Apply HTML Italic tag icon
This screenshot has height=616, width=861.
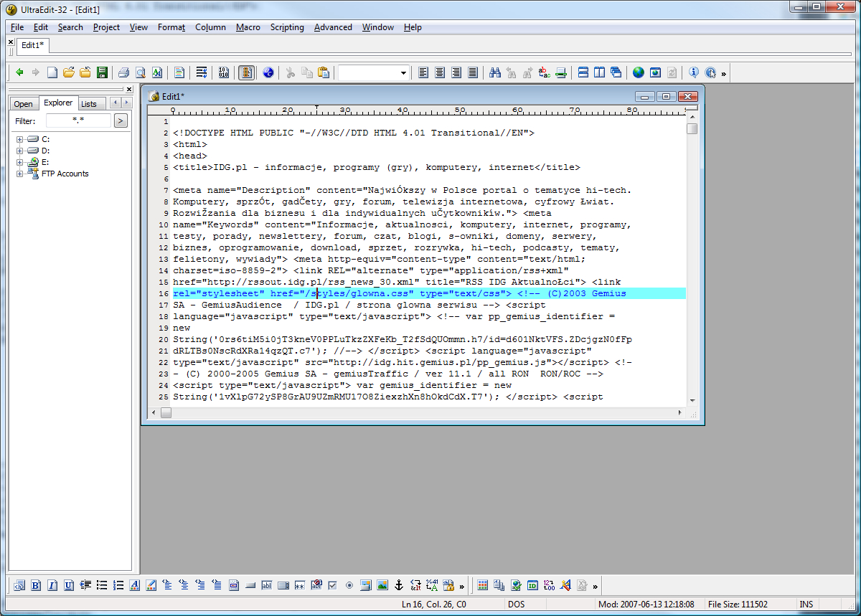[x=52, y=585]
